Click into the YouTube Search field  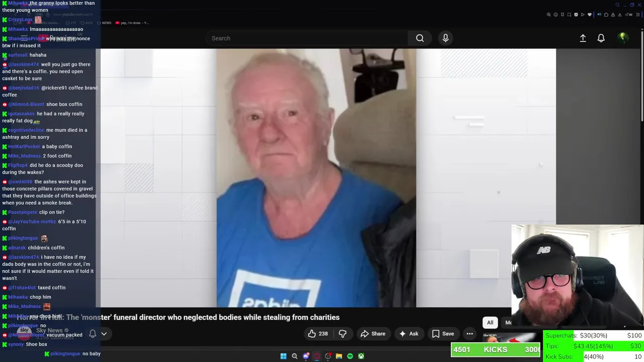point(307,38)
